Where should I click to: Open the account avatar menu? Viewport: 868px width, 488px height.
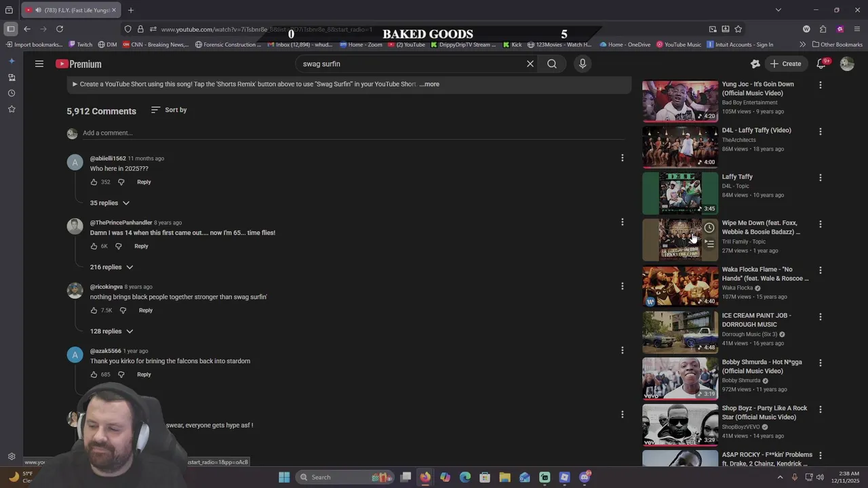coord(847,64)
